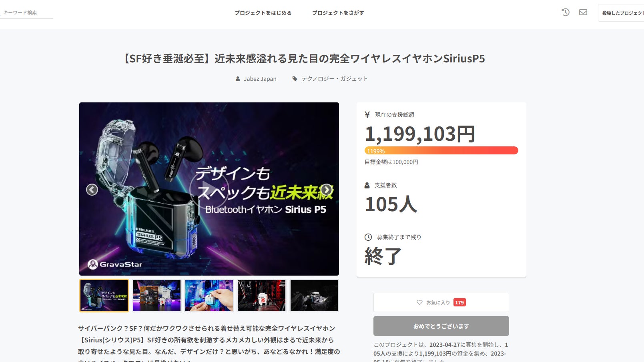Viewport: 644px width, 362px height.
Task: Select the red-lit room thumbnail
Action: pyautogui.click(x=261, y=296)
